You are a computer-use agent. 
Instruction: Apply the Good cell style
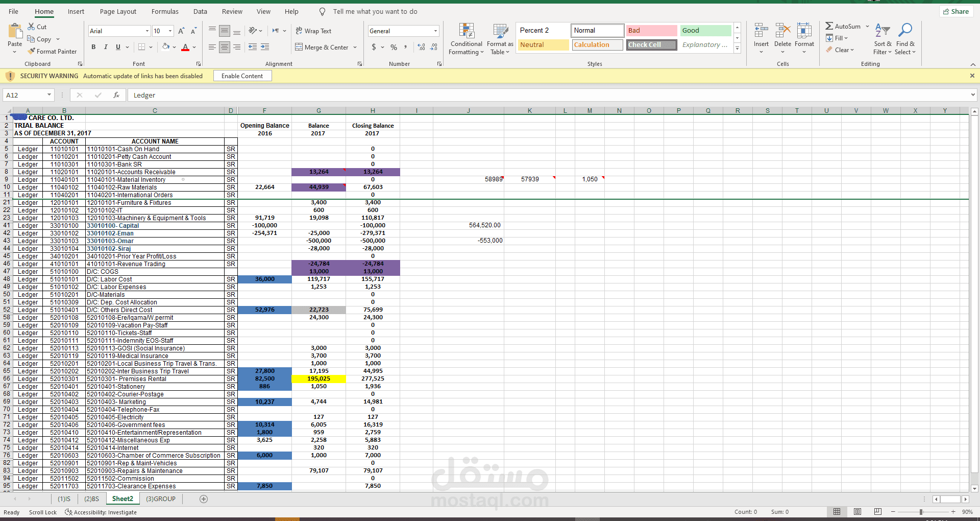pyautogui.click(x=706, y=31)
